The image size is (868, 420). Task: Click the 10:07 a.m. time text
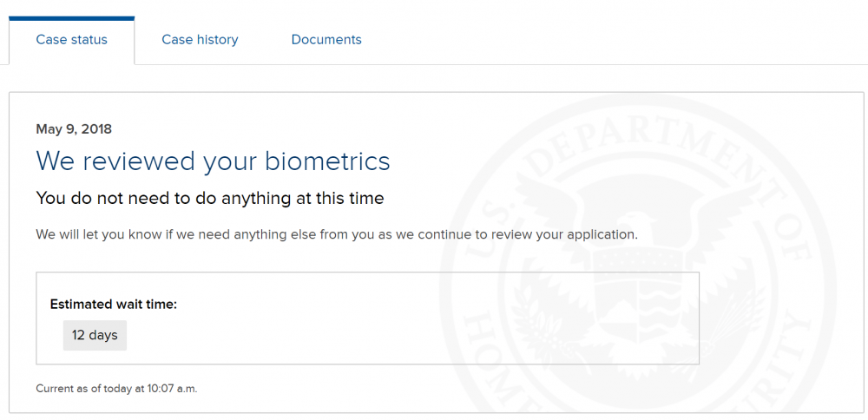click(172, 389)
